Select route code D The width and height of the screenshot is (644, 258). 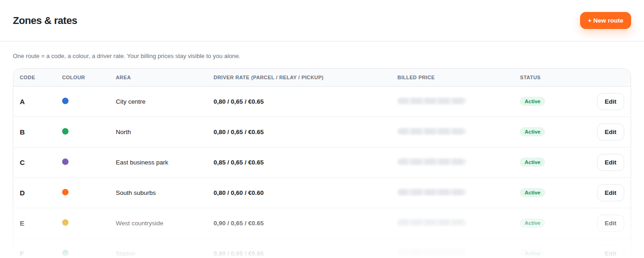22,193
